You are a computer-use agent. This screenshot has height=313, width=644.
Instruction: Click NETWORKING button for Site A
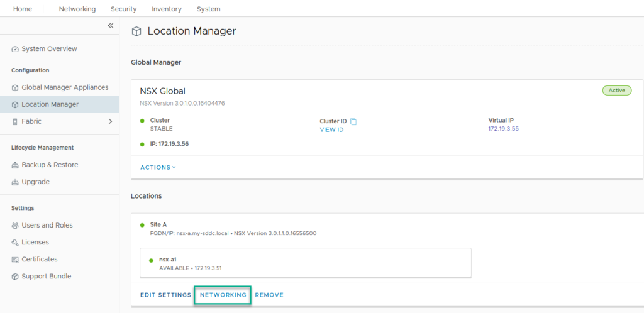coord(223,295)
